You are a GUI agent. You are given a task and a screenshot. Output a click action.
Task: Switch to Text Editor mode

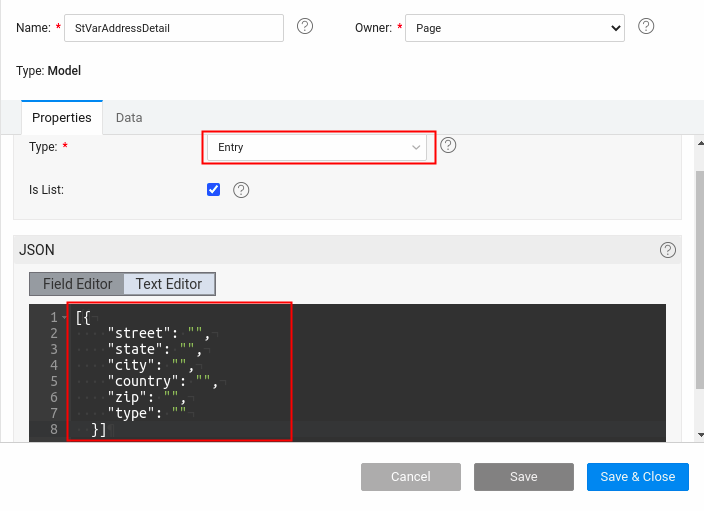169,284
